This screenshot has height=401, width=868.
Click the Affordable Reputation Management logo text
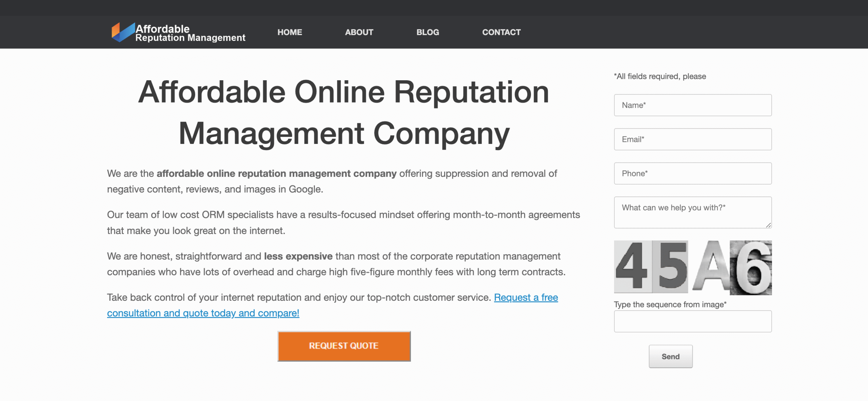tap(190, 33)
